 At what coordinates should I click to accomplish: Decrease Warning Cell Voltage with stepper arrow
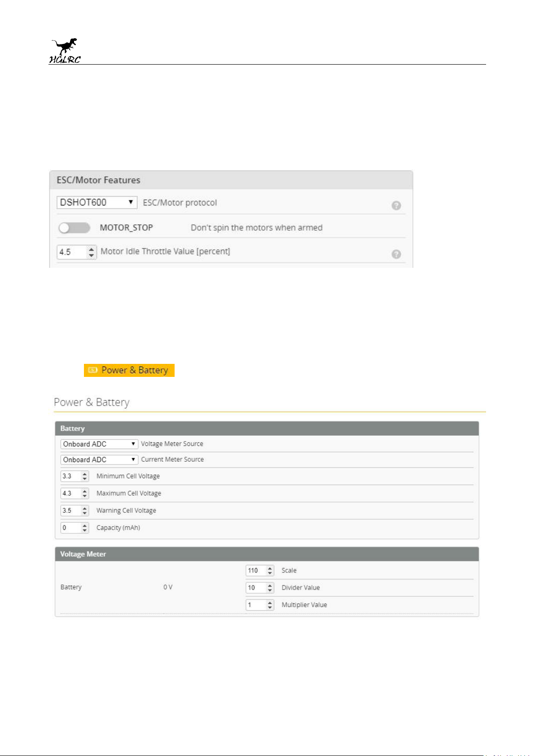(85, 513)
